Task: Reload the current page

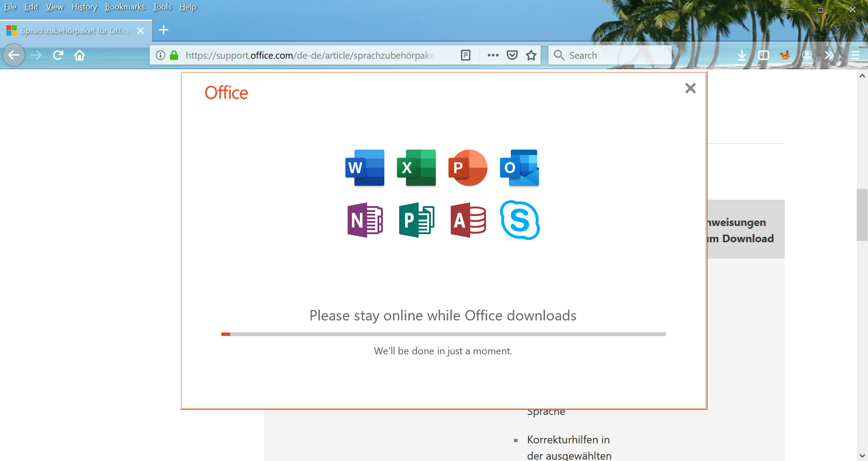Action: pos(58,55)
